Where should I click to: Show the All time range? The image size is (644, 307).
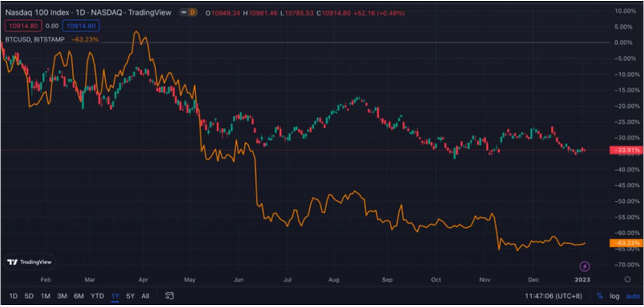(x=145, y=296)
